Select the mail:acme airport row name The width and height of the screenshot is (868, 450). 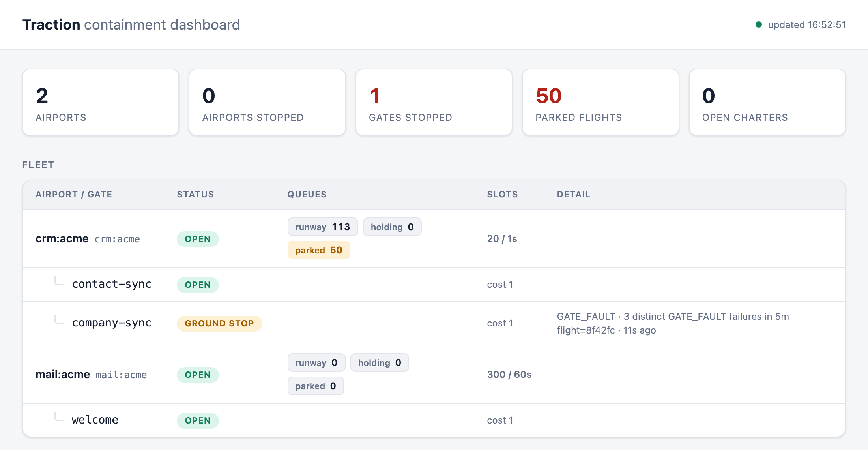63,375
